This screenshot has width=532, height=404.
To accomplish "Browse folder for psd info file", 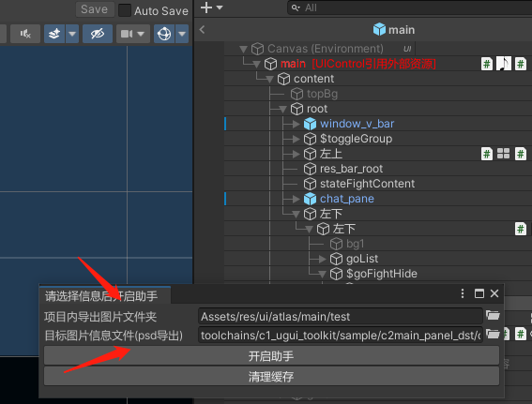I will coord(493,335).
